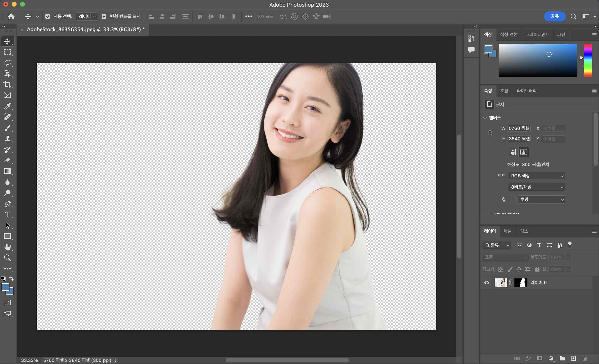This screenshot has width=599, height=364.
Task: Select the Pen tool
Action: click(x=7, y=204)
